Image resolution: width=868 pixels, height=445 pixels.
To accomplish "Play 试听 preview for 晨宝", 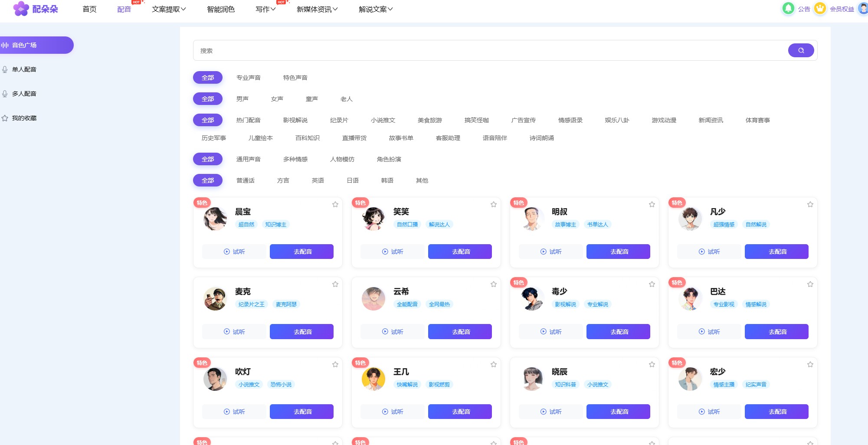I will (x=234, y=252).
